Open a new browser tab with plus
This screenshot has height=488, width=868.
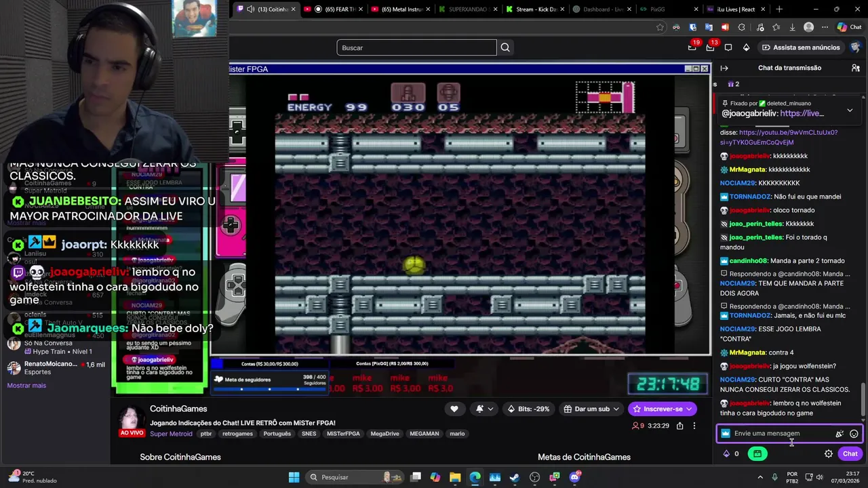click(x=779, y=9)
